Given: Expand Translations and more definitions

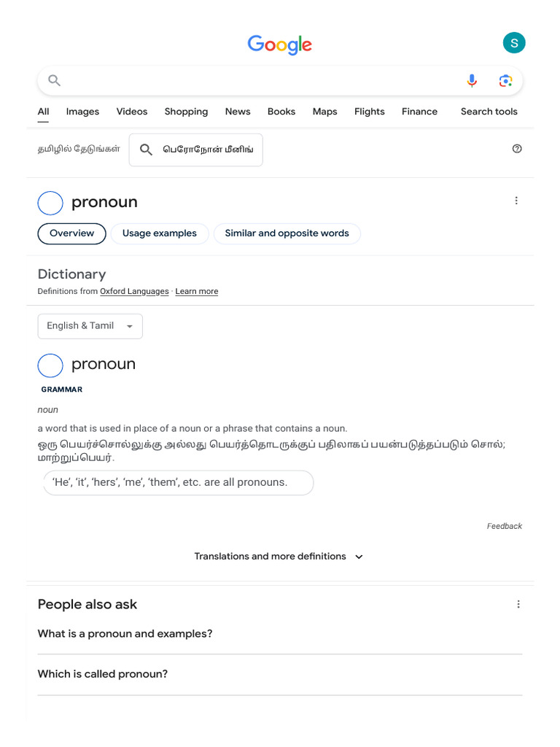Looking at the screenshot, I should pyautogui.click(x=279, y=557).
